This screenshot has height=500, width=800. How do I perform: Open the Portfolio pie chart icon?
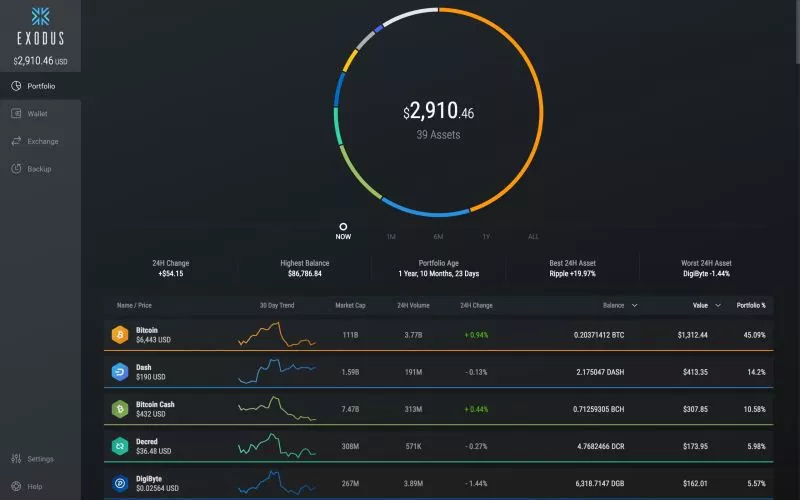16,86
